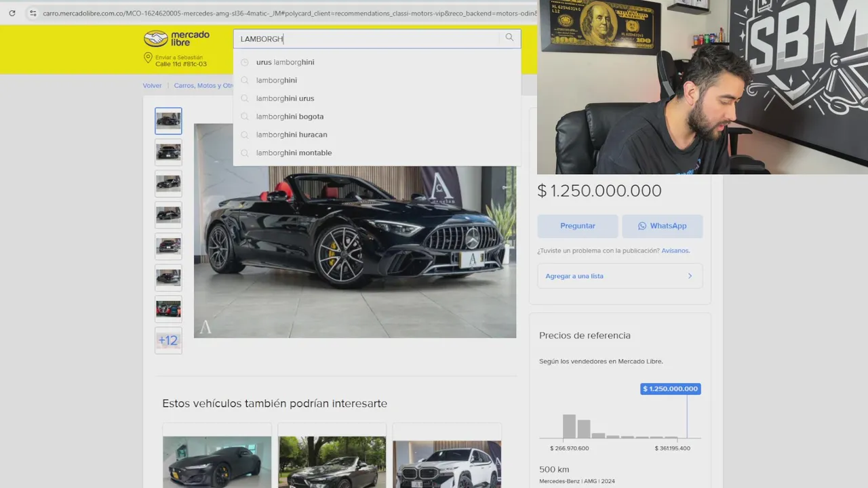Select the fourth car photo thumbnail
Screen dimensions: 868x488
pos(168,215)
